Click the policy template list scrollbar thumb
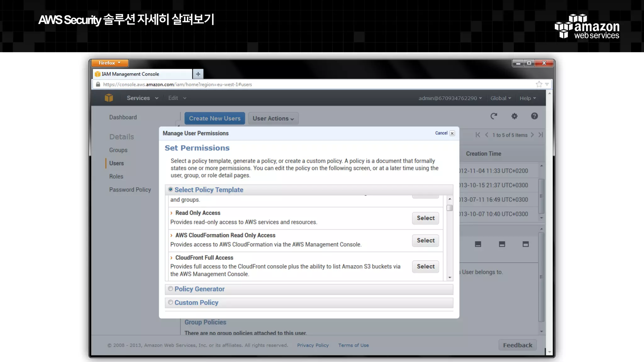Viewport: 644px width, 362px height. (450, 208)
